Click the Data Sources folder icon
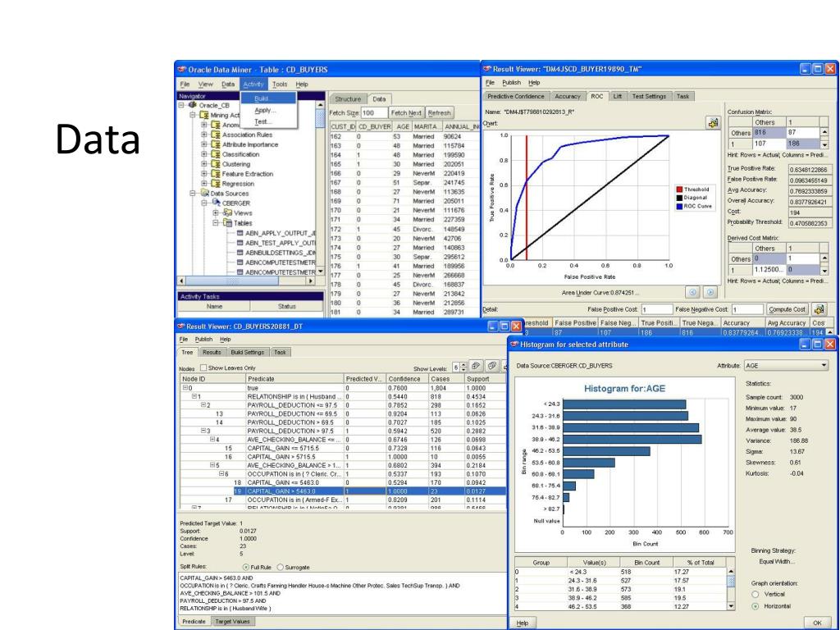This screenshot has height=630, width=840. (x=204, y=193)
